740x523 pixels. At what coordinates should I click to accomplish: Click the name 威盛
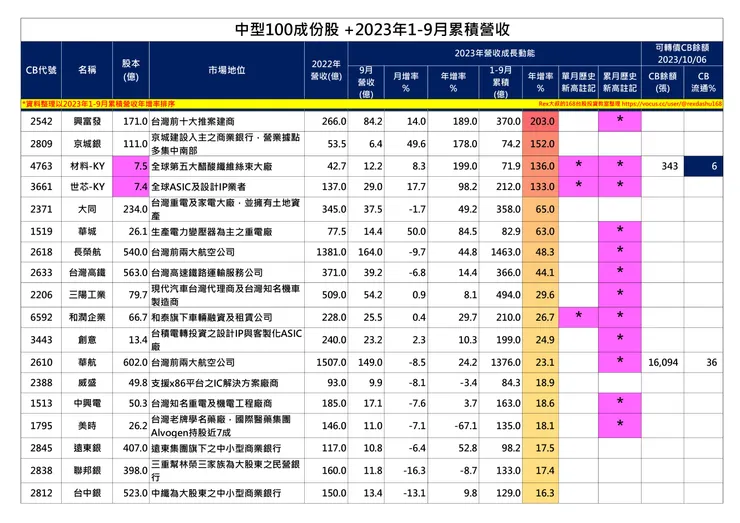pos(87,383)
